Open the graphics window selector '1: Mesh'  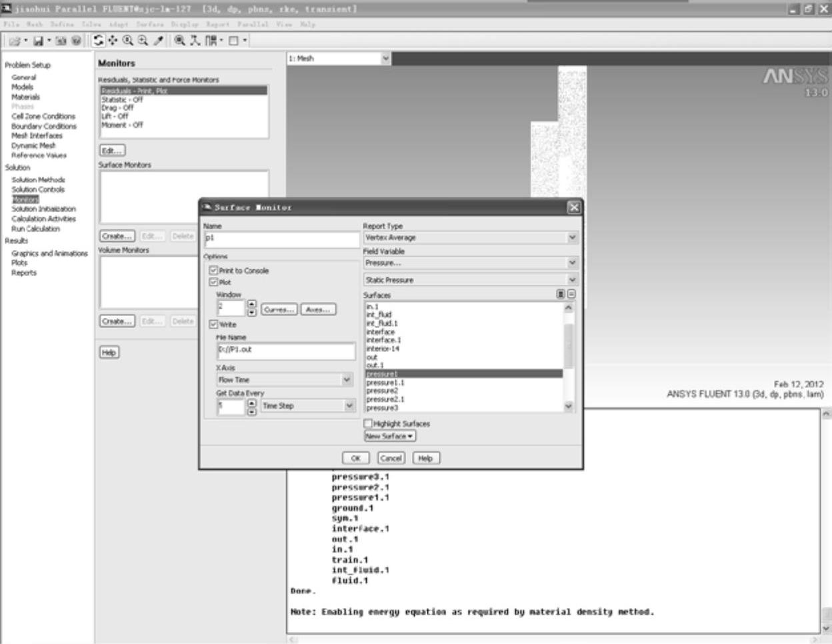click(339, 59)
